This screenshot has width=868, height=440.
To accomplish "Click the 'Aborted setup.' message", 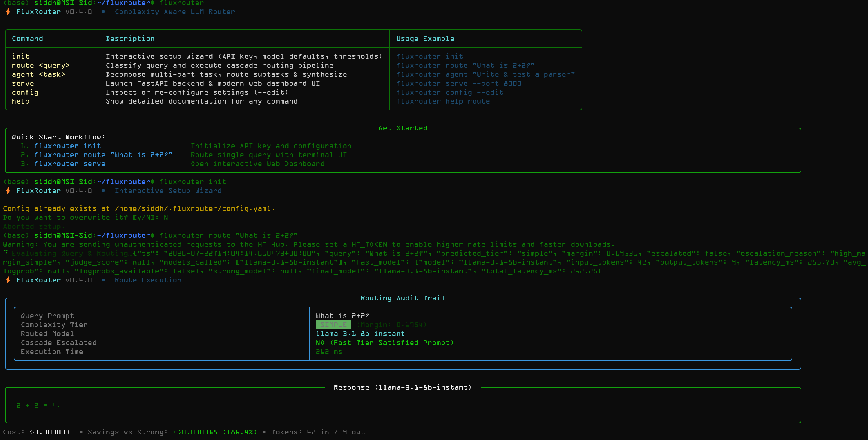I will point(34,226).
